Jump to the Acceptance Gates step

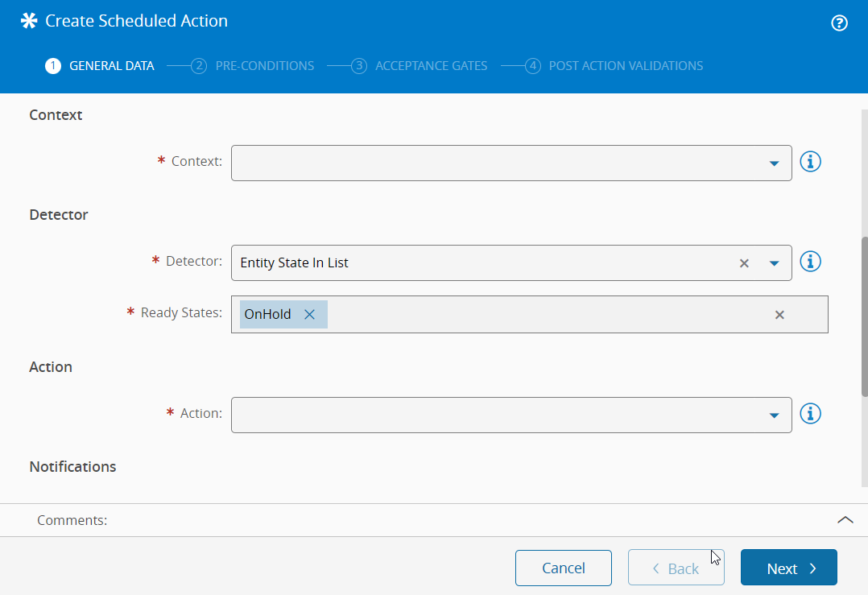coord(420,66)
